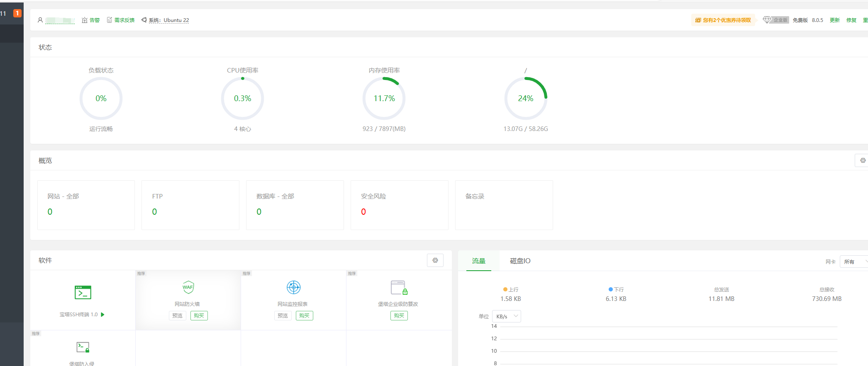Image resolution: width=868 pixels, height=366 pixels.
Task: Click the 网站防火墙 WAF shield icon
Action: 188,287
